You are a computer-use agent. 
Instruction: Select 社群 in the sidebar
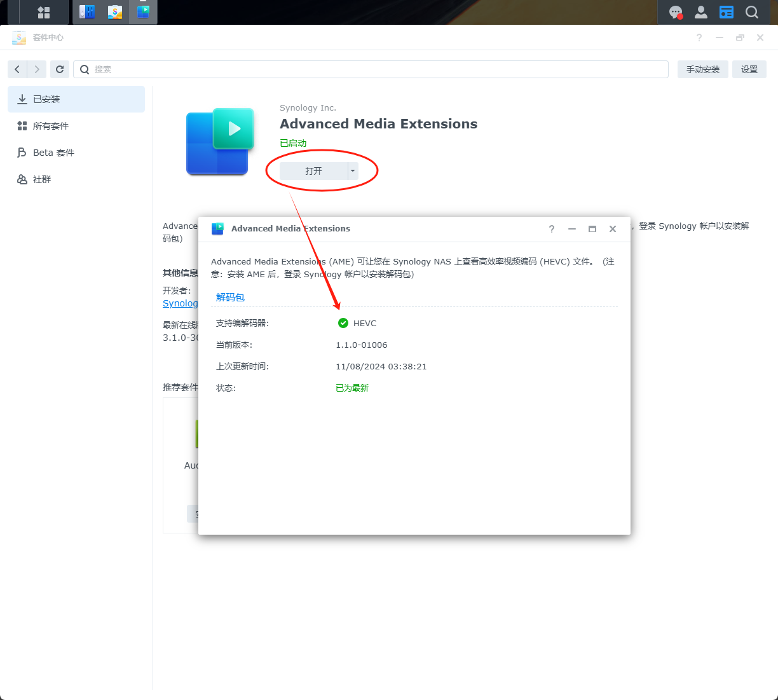tap(76, 179)
